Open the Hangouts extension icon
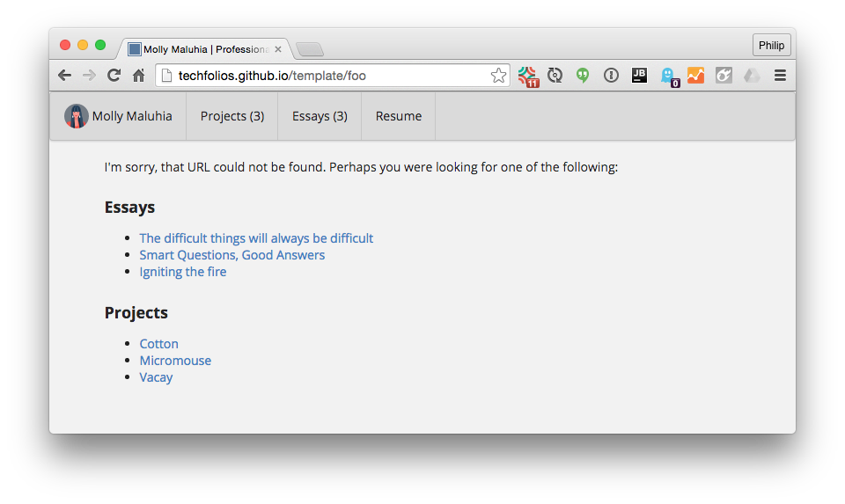Screen dimensions: 845x504 click(583, 76)
